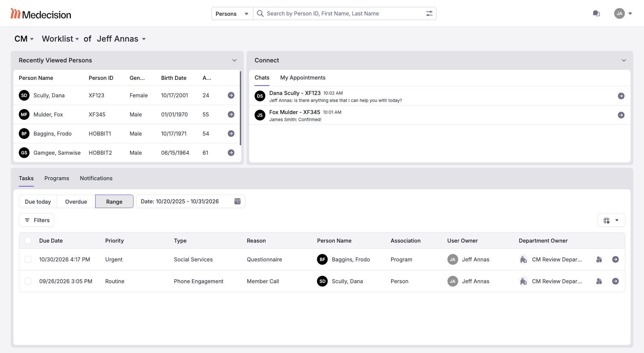Click the advanced search filter sliders icon
The image size is (644, 353).
click(x=429, y=13)
